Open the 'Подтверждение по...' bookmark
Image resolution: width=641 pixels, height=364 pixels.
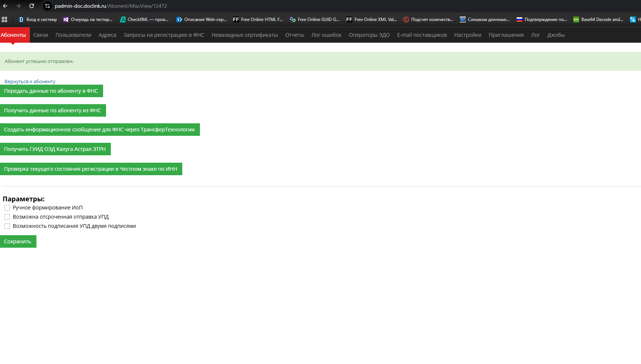coord(542,20)
